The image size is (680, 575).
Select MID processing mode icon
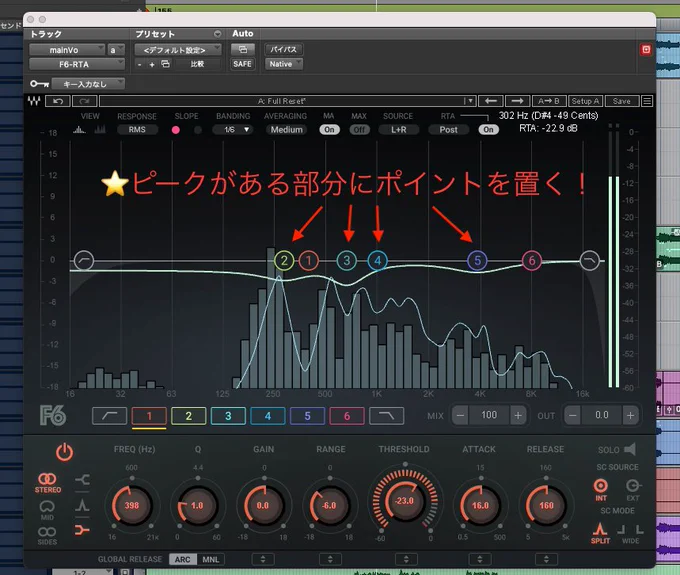[x=47, y=510]
